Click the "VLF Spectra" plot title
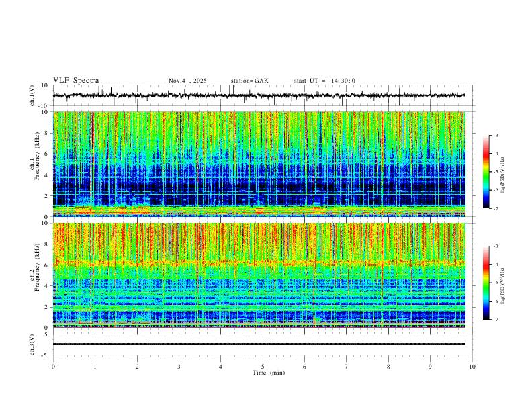Image resolution: width=532 pixels, height=411 pixels. [x=76, y=81]
